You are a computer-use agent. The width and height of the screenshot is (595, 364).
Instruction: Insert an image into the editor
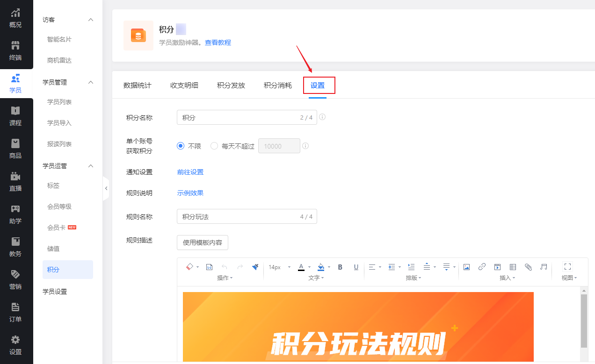click(x=466, y=267)
